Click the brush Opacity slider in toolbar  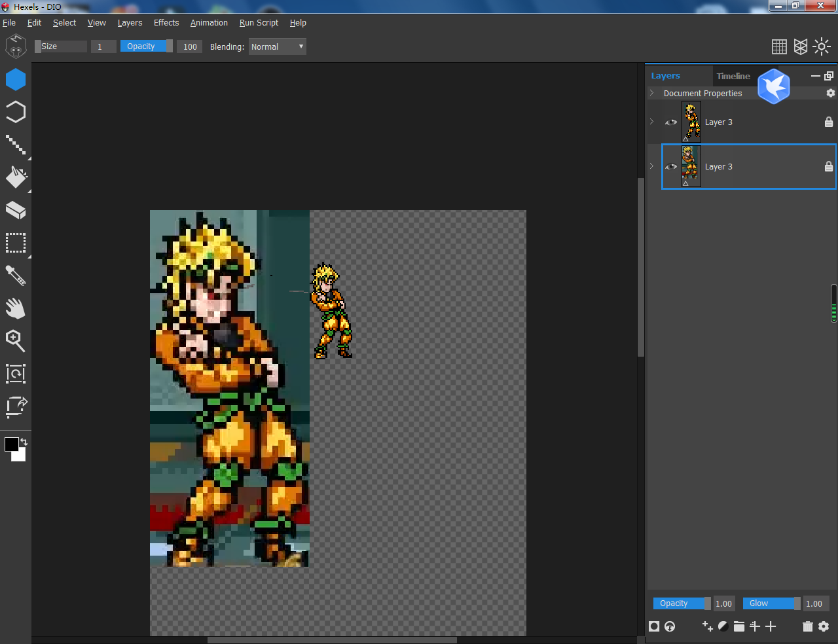point(147,46)
